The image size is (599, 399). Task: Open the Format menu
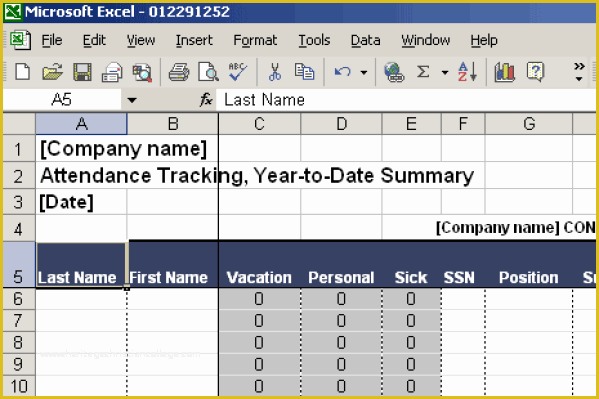pyautogui.click(x=255, y=40)
